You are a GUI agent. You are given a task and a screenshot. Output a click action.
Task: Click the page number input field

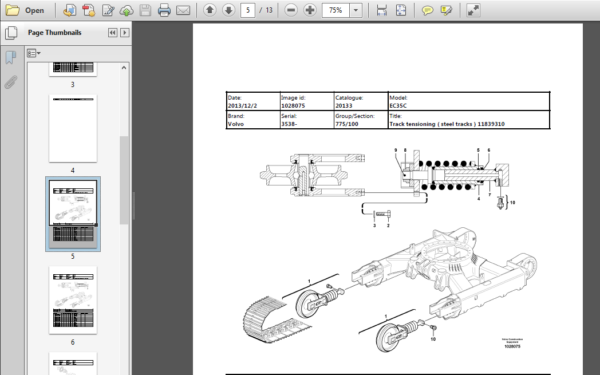[248, 10]
